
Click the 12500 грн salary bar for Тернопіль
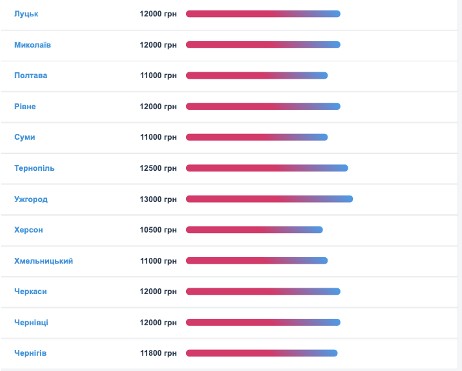coord(267,168)
